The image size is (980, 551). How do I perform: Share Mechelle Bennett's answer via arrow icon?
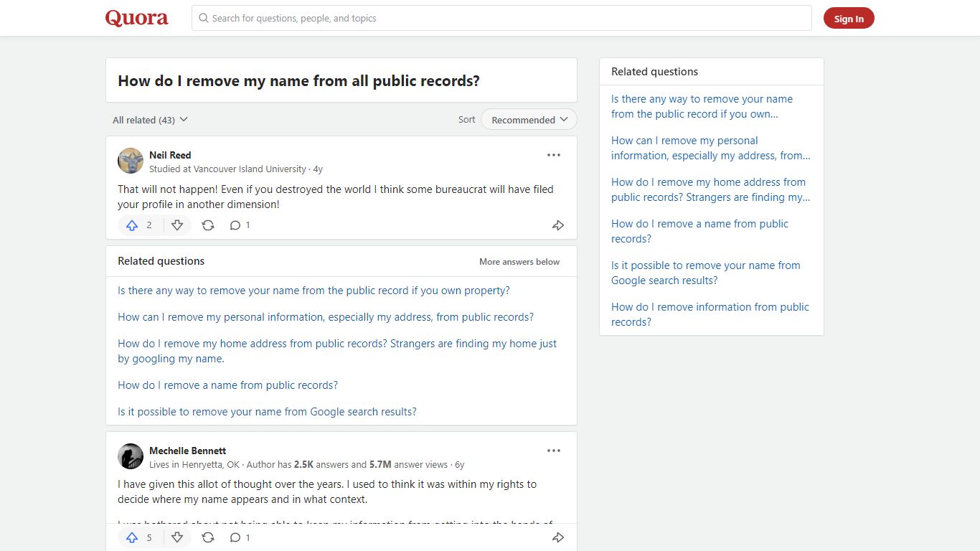(x=558, y=537)
